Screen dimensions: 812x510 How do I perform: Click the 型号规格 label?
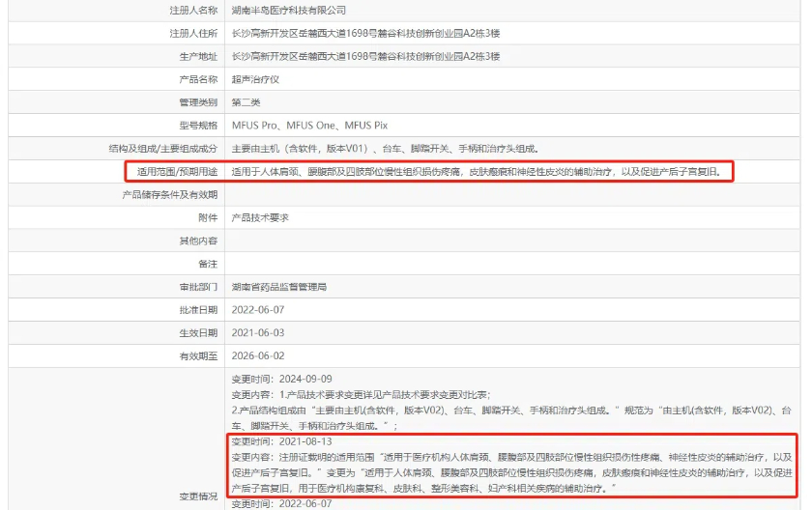pos(198,126)
